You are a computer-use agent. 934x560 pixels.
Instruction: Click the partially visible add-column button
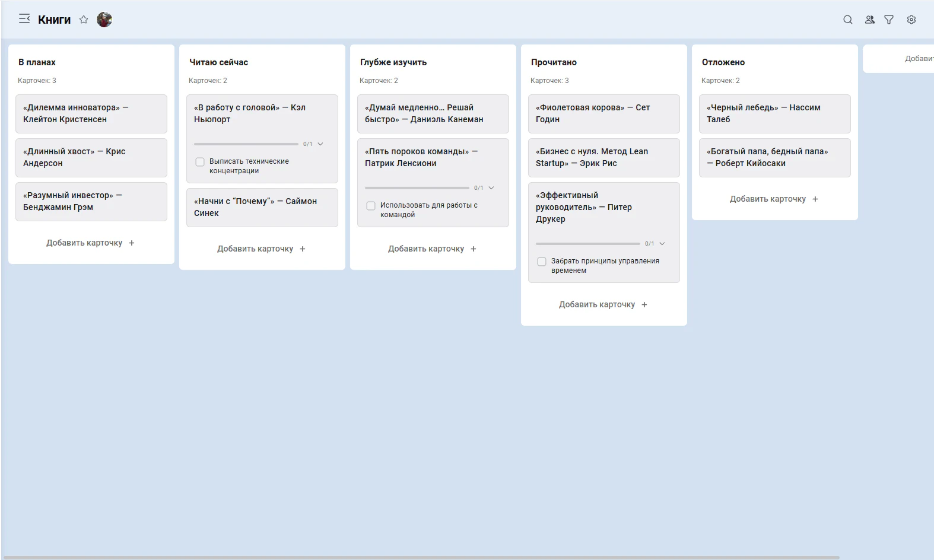[899, 59]
